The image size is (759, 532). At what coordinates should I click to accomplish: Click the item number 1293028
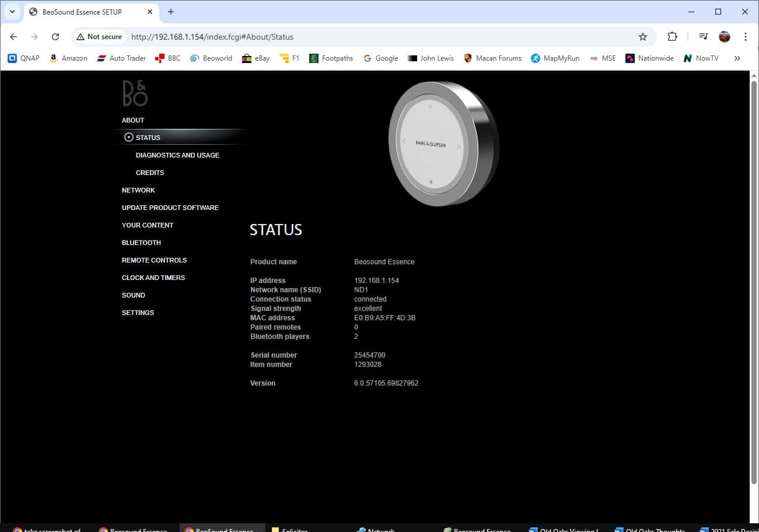(368, 365)
